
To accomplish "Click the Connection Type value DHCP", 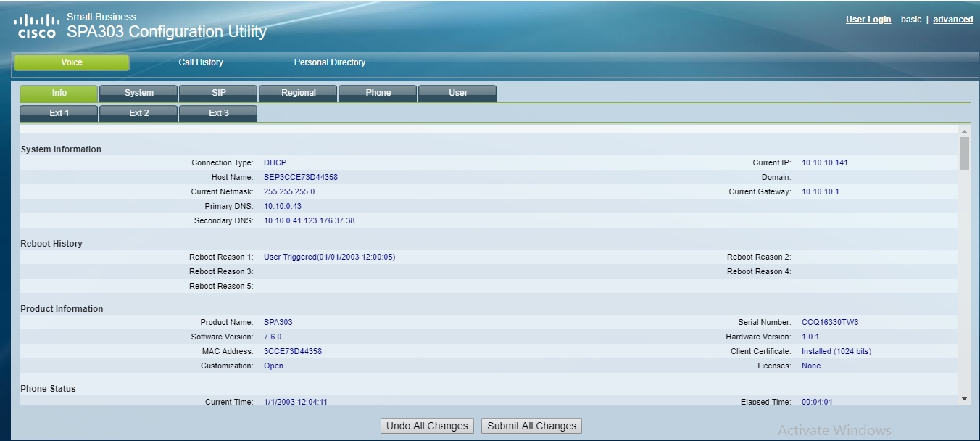I will (275, 162).
